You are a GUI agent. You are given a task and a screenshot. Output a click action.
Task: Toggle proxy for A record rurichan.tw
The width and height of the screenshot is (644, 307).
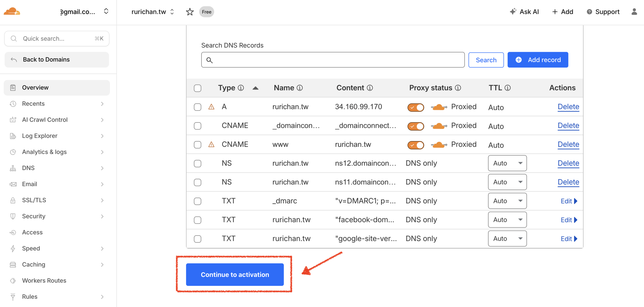click(416, 107)
